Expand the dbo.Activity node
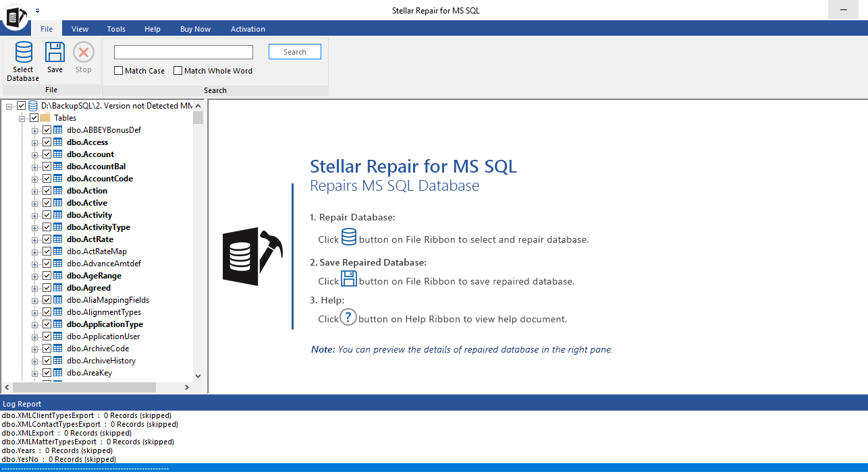 [x=35, y=215]
